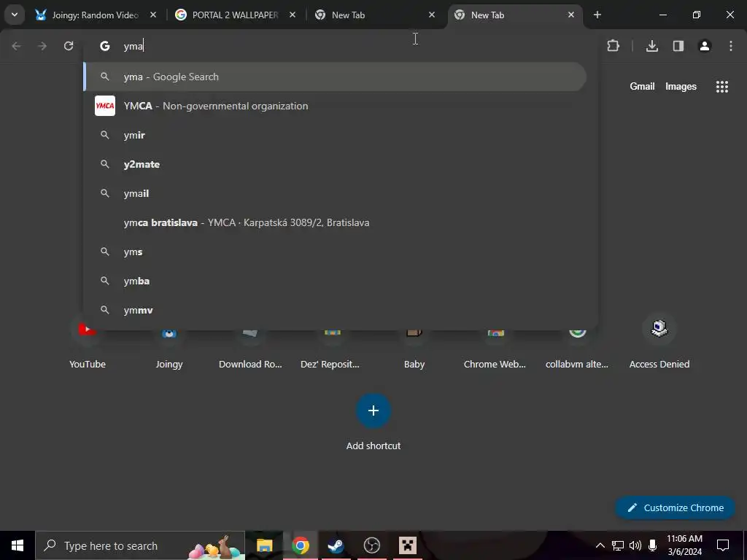Open the Gmail link
This screenshot has width=747, height=560.
click(642, 86)
